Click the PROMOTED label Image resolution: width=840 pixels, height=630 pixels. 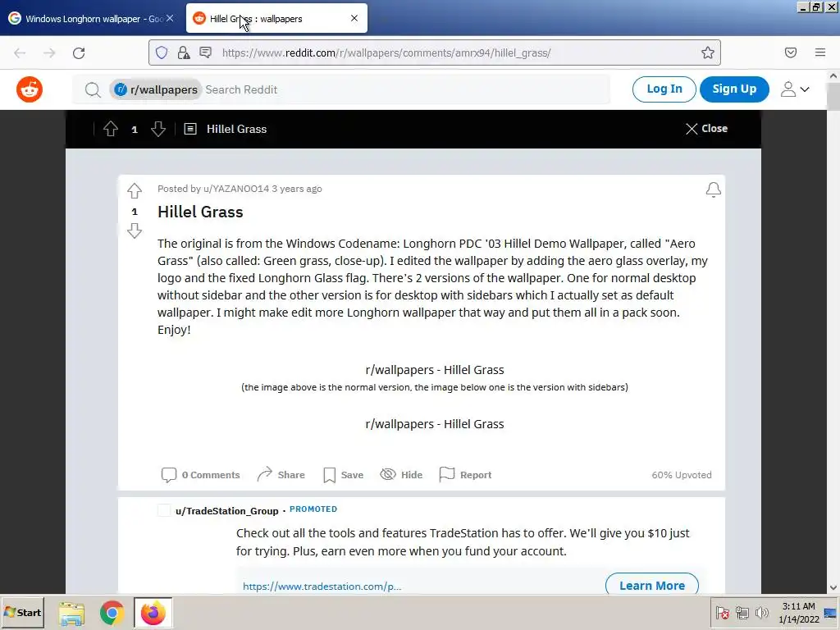coord(313,509)
